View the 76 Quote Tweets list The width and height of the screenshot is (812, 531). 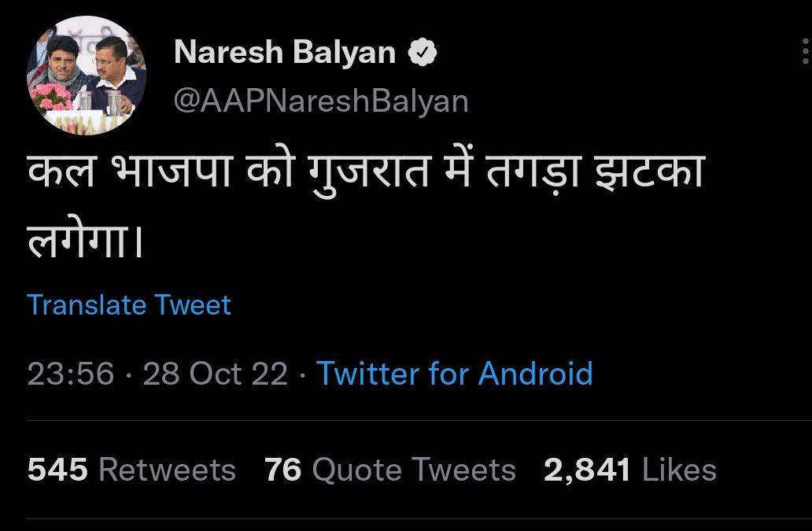[390, 470]
